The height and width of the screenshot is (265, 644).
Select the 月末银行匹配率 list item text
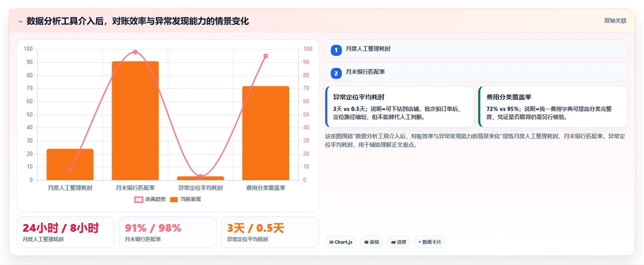365,72
